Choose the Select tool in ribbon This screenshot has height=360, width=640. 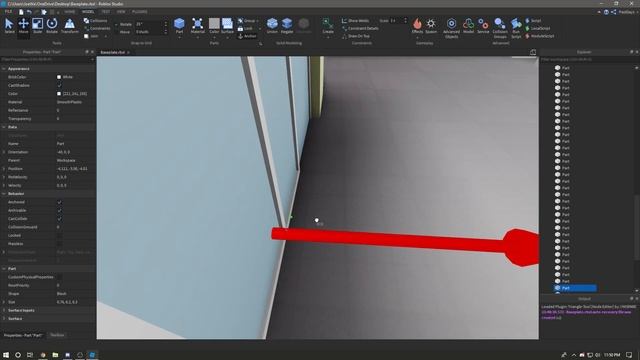point(9,26)
